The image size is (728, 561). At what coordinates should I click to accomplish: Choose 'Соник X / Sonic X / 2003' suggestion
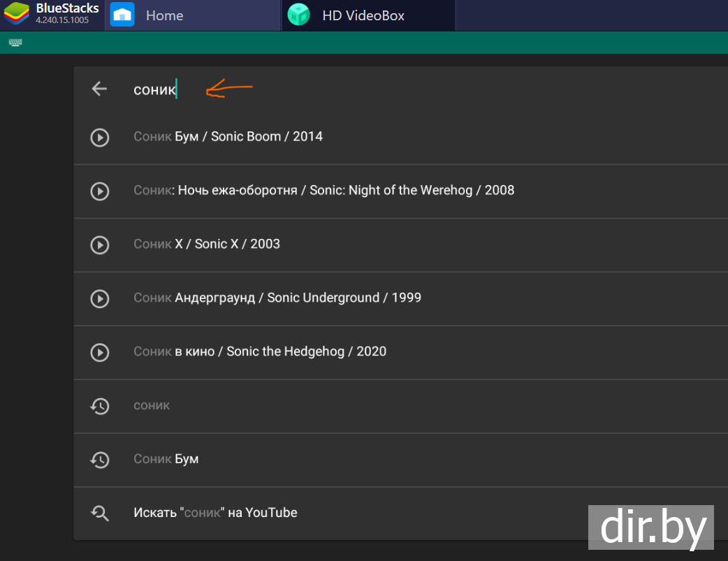(x=207, y=245)
